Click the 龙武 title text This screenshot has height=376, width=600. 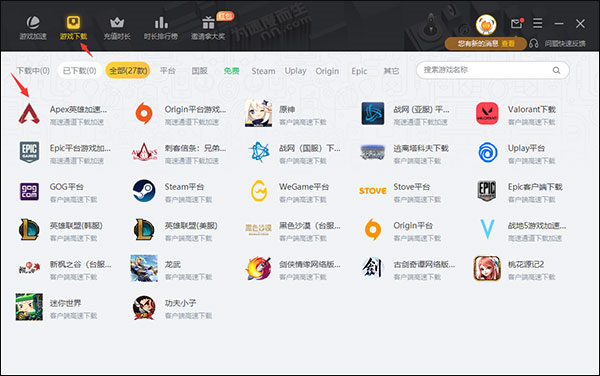click(173, 264)
